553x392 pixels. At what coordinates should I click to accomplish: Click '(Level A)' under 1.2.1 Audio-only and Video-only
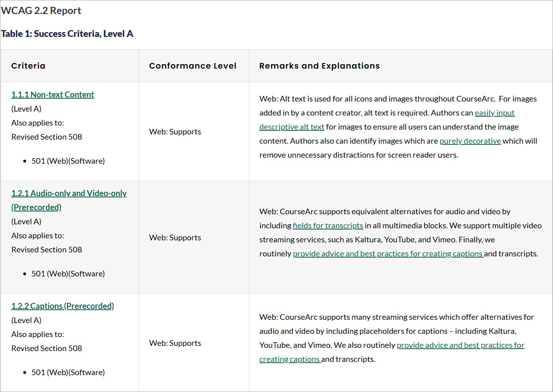click(26, 222)
